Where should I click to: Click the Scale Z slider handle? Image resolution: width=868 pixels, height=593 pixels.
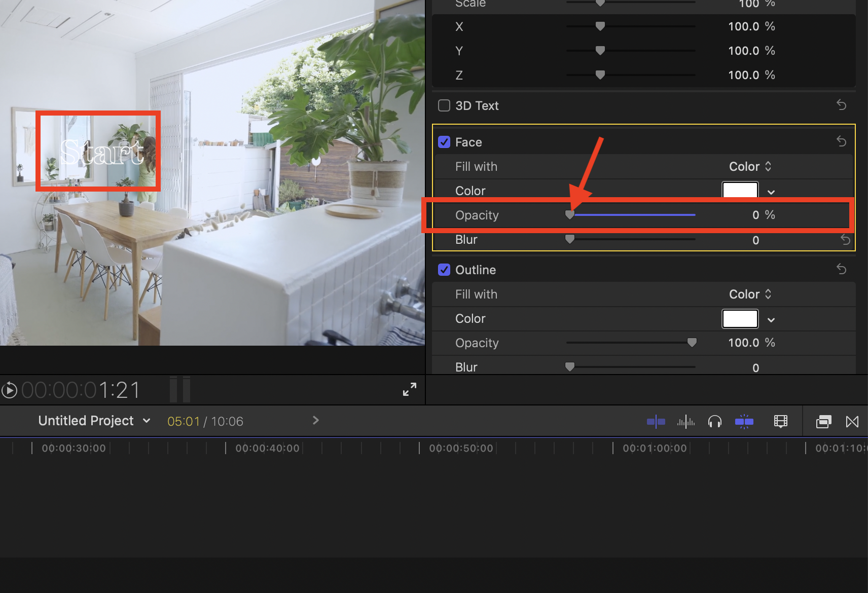[x=600, y=75]
